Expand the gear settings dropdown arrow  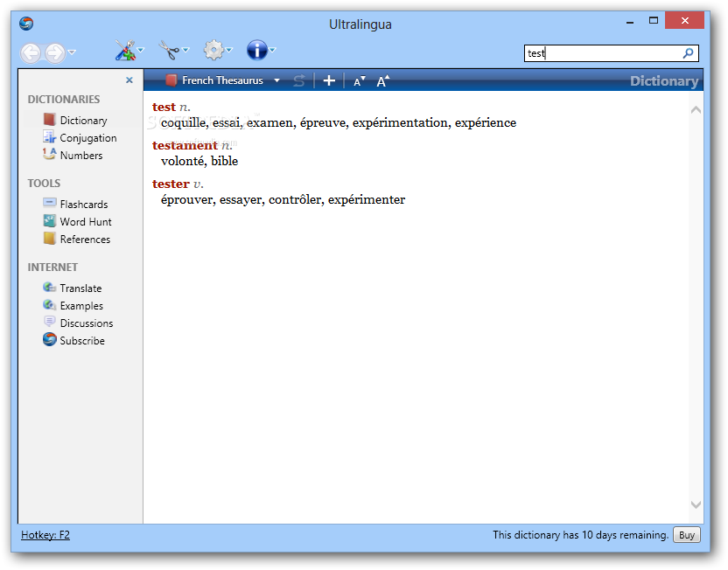click(229, 50)
